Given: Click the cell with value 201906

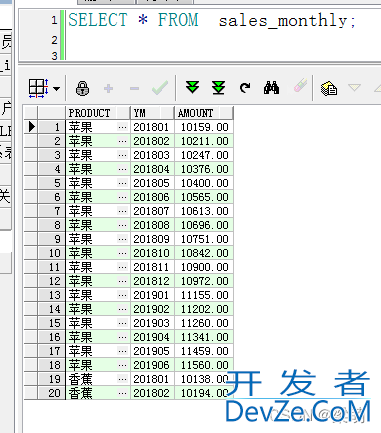Looking at the screenshot, I should (x=152, y=365).
